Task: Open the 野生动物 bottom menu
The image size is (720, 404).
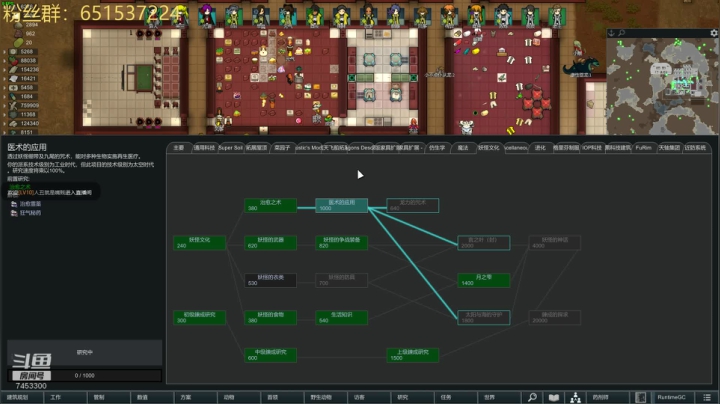Action: click(326, 398)
